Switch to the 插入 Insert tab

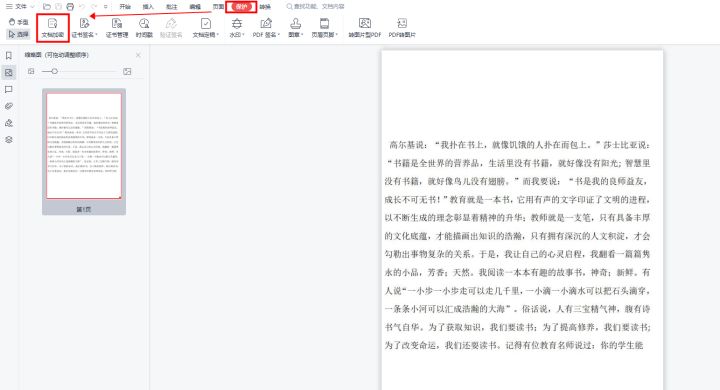148,7
